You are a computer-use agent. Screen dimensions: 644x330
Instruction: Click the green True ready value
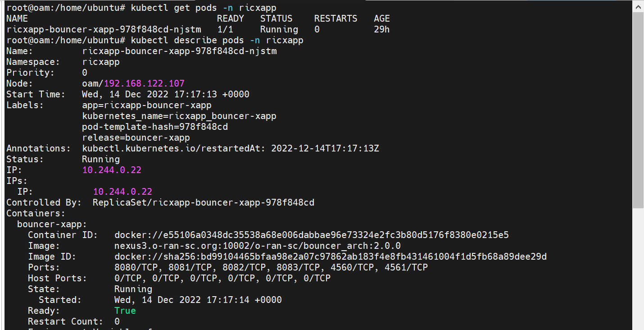tap(125, 311)
